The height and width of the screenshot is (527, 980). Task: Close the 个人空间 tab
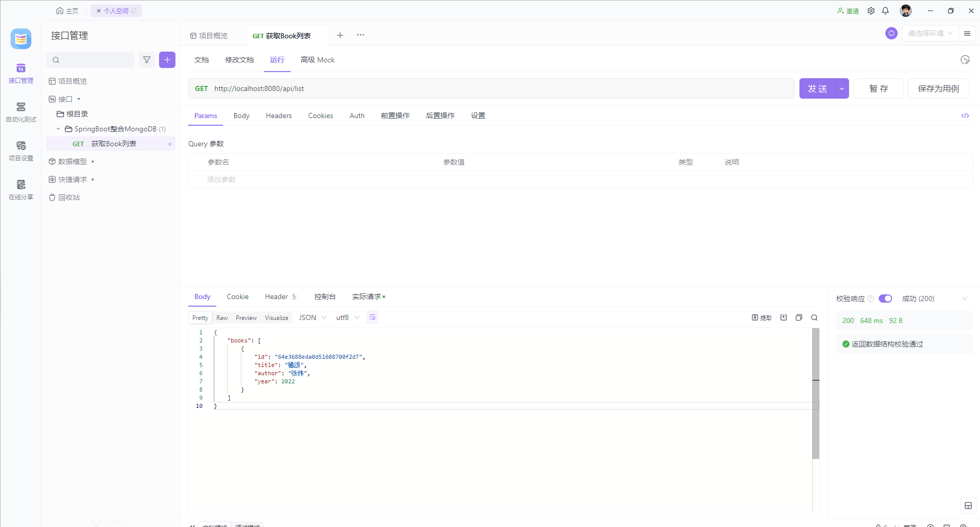99,11
